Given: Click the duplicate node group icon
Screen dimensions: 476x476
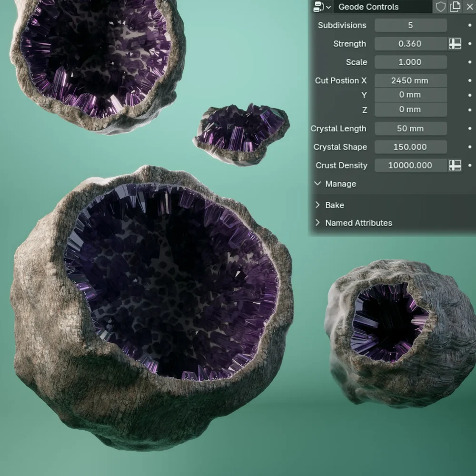Looking at the screenshot, I should (455, 7).
